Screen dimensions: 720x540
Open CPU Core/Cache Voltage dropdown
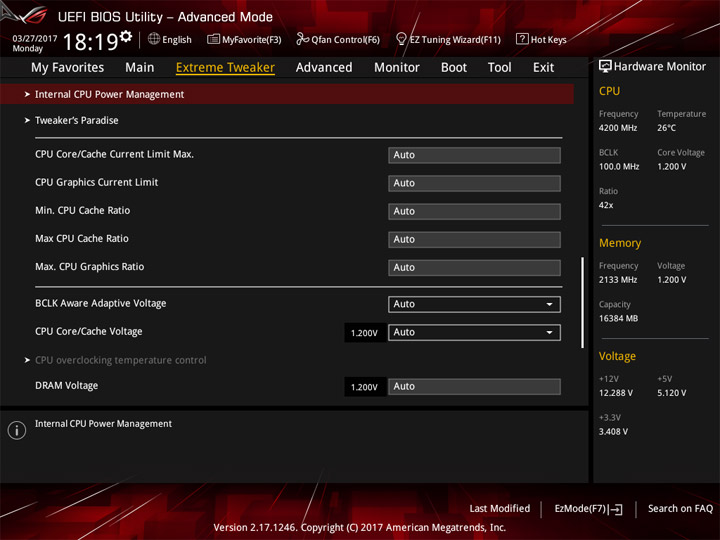point(474,332)
